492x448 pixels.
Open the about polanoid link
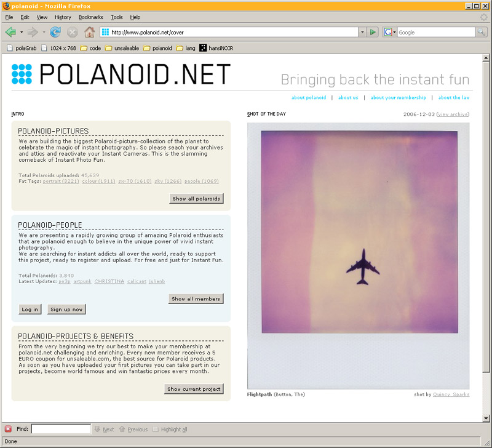(x=309, y=98)
